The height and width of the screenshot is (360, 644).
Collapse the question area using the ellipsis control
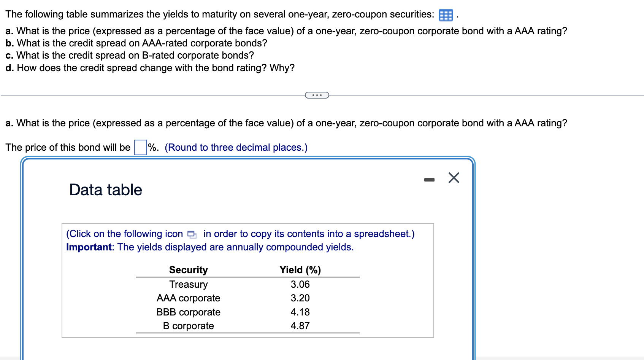(317, 95)
